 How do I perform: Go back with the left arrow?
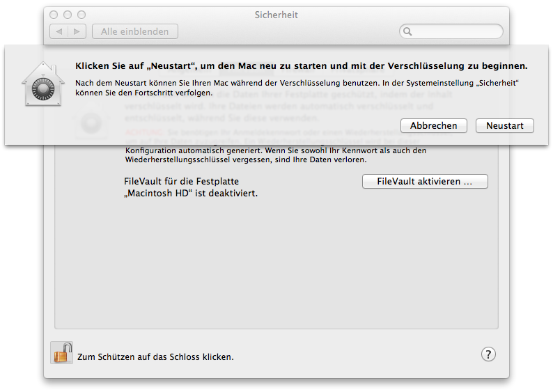59,32
